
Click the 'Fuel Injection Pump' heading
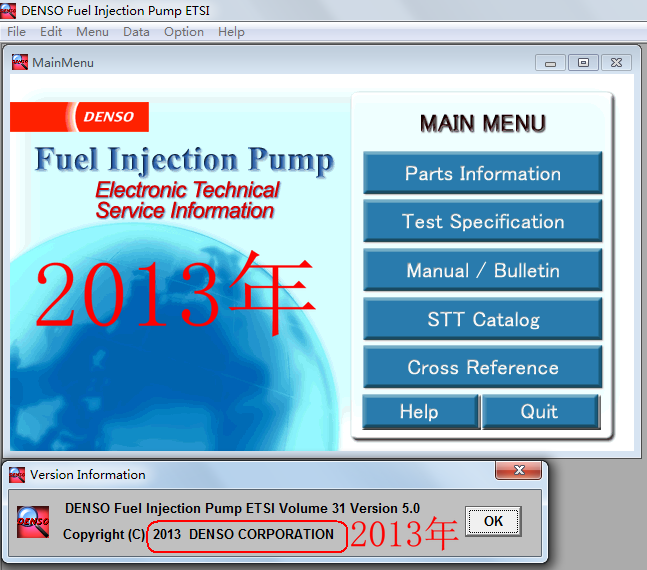point(184,161)
